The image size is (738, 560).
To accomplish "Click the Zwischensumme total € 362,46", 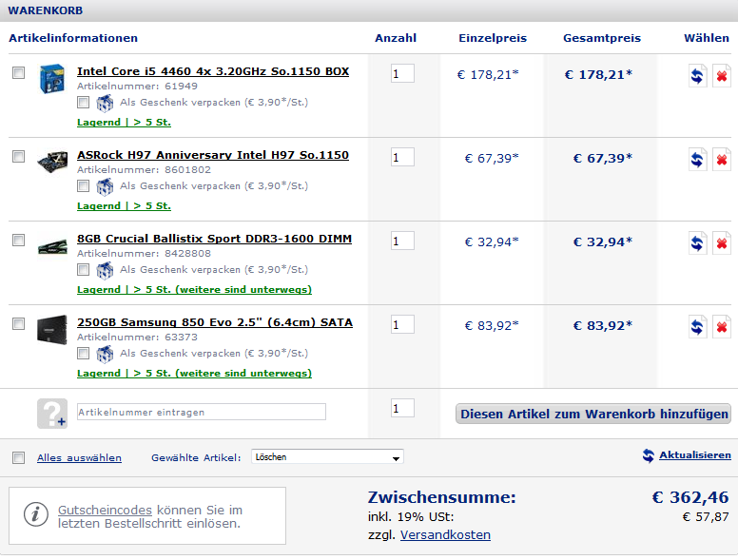I will coord(690,497).
